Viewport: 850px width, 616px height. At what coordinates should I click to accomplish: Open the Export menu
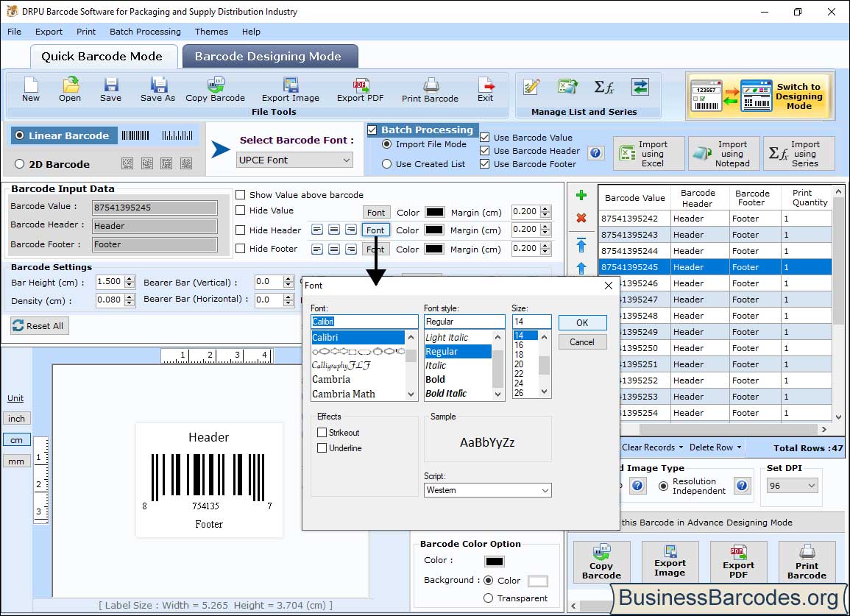(x=49, y=32)
